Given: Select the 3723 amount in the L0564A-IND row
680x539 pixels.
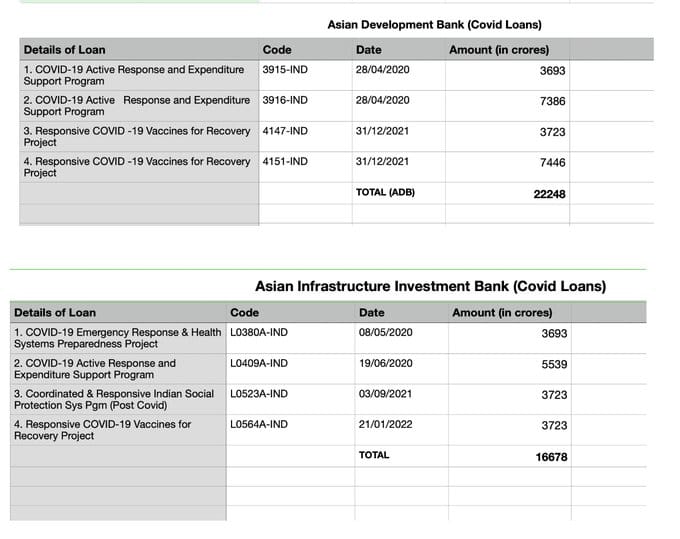Looking at the screenshot, I should pyautogui.click(x=510, y=430).
